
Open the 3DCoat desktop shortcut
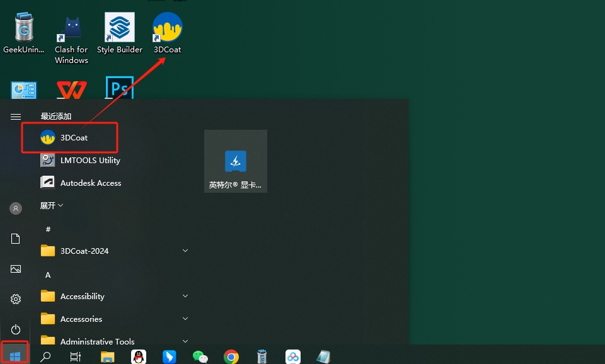pyautogui.click(x=168, y=33)
